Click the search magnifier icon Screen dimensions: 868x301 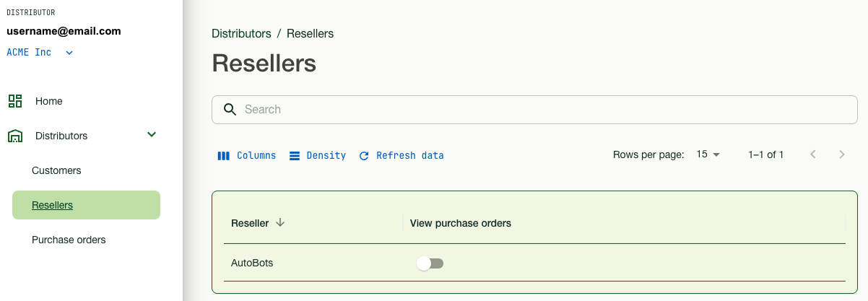click(x=230, y=110)
